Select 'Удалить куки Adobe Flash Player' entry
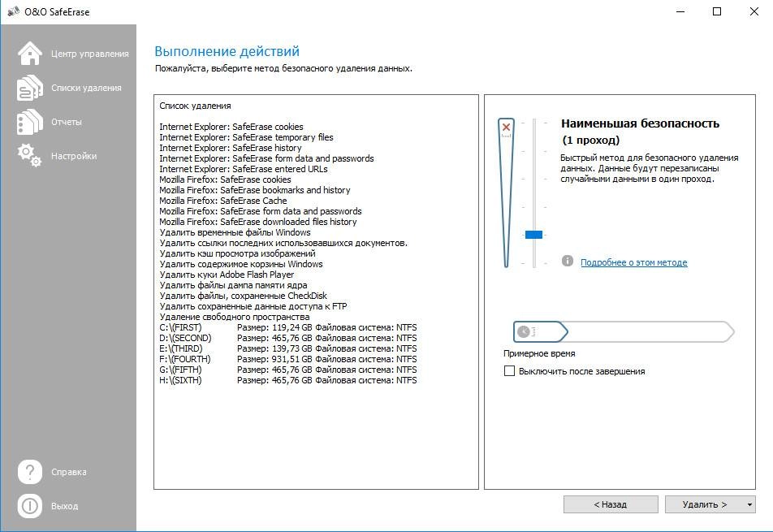Screen dimensions: 773x532 (227, 275)
